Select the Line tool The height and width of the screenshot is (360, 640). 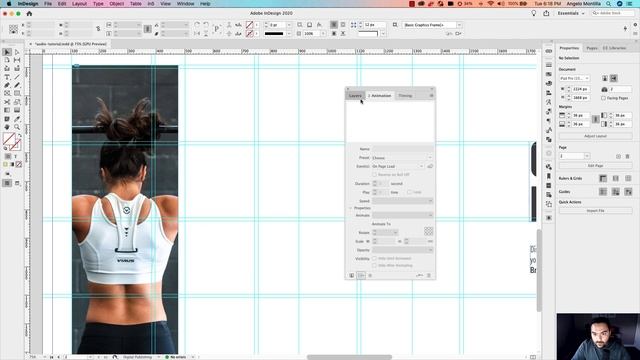click(x=17, y=77)
